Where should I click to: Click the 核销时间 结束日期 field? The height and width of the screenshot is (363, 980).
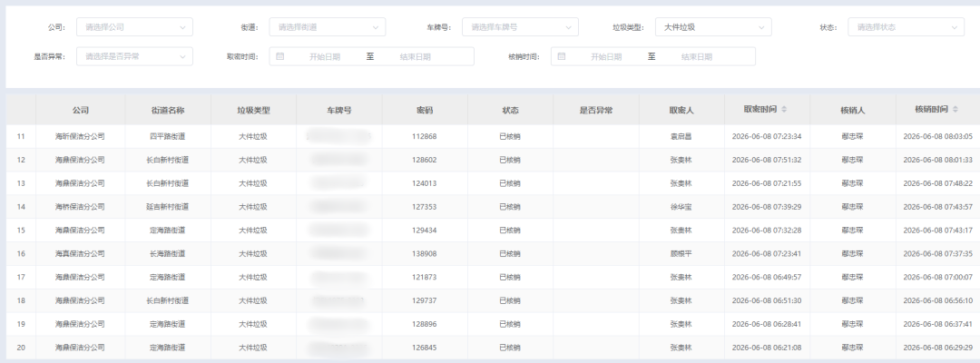(696, 56)
